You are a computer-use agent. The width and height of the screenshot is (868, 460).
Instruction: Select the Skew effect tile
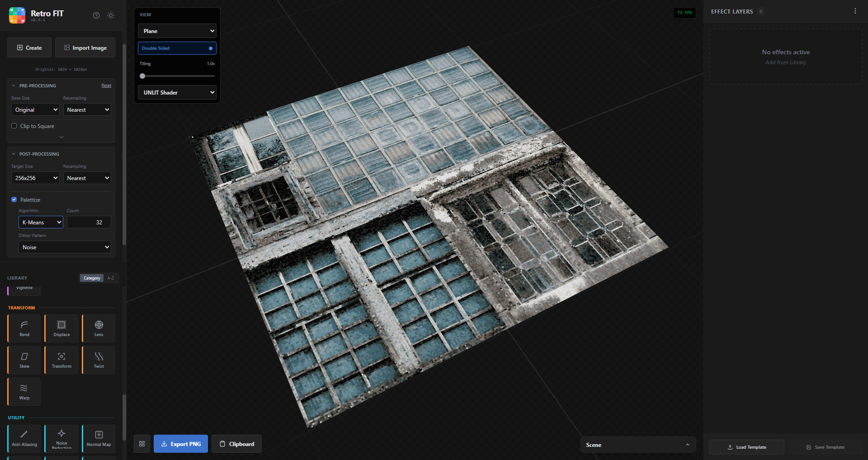coord(24,360)
